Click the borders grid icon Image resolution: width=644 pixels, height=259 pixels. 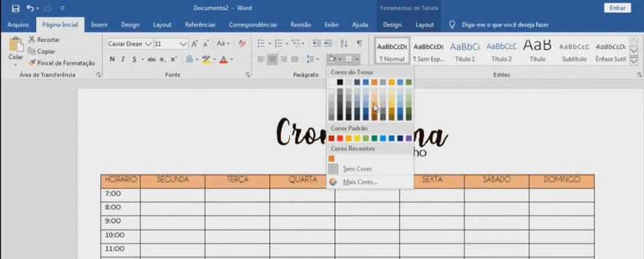pos(349,59)
